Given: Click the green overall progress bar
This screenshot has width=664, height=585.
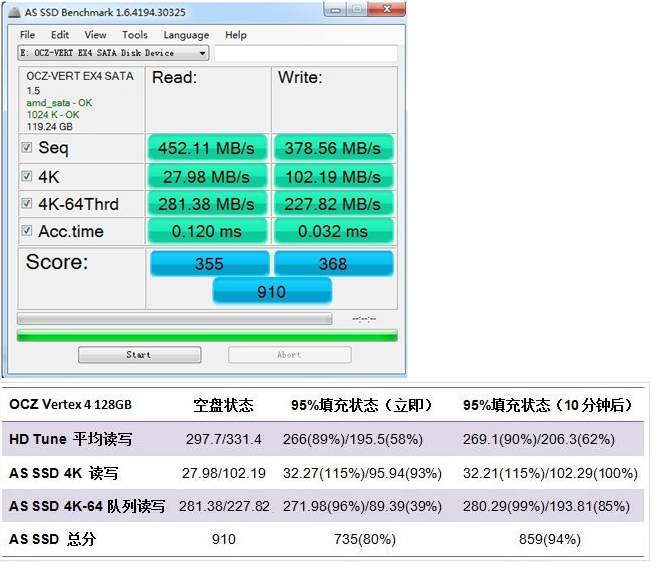Looking at the screenshot, I should 207,336.
